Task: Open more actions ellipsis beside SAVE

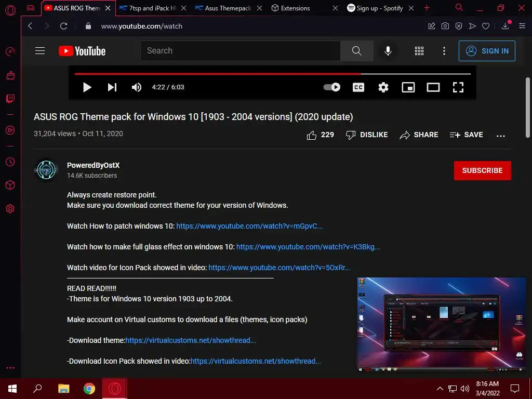Action: [x=501, y=136]
